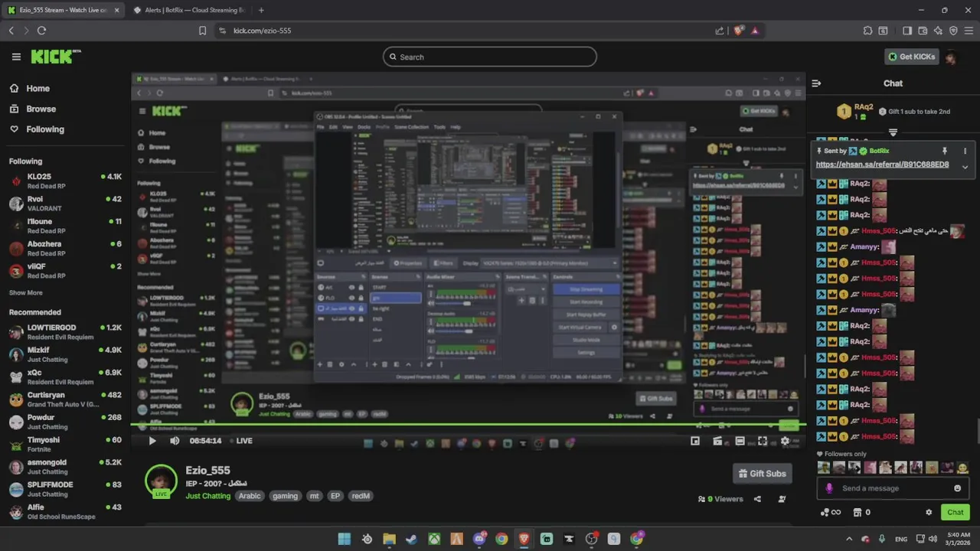The image size is (980, 551).
Task: Open emoji picker in chat
Action: click(x=957, y=488)
